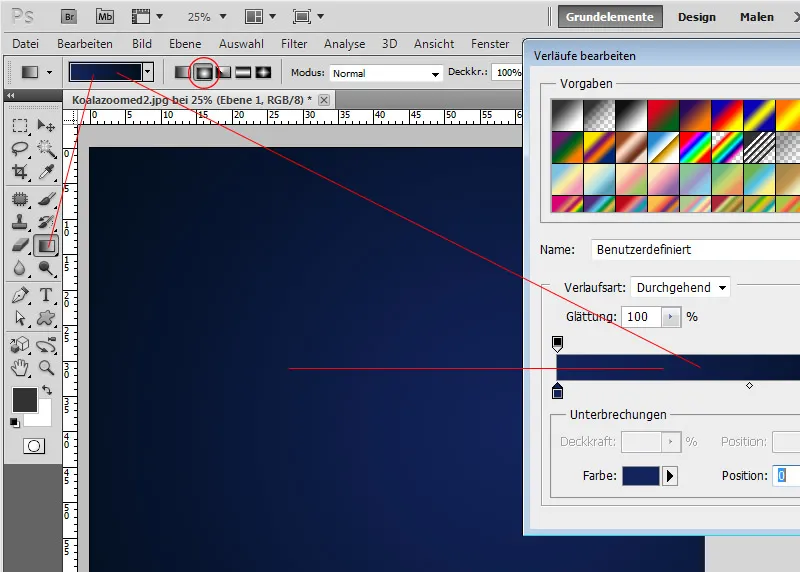Screen dimensions: 800x572
Task: Click the gradient Name input field
Action: [696, 250]
